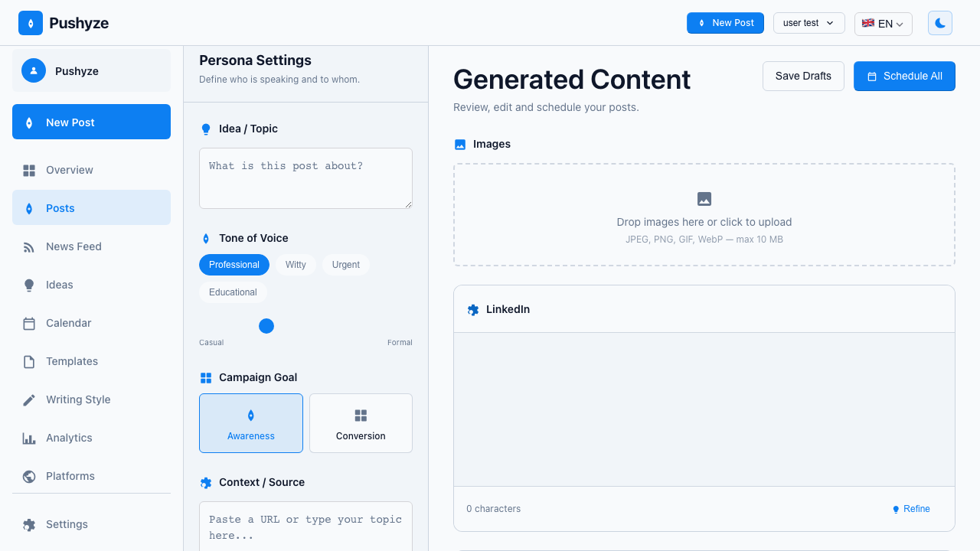This screenshot has width=980, height=551.
Task: Click the Schedule All button
Action: [904, 76]
